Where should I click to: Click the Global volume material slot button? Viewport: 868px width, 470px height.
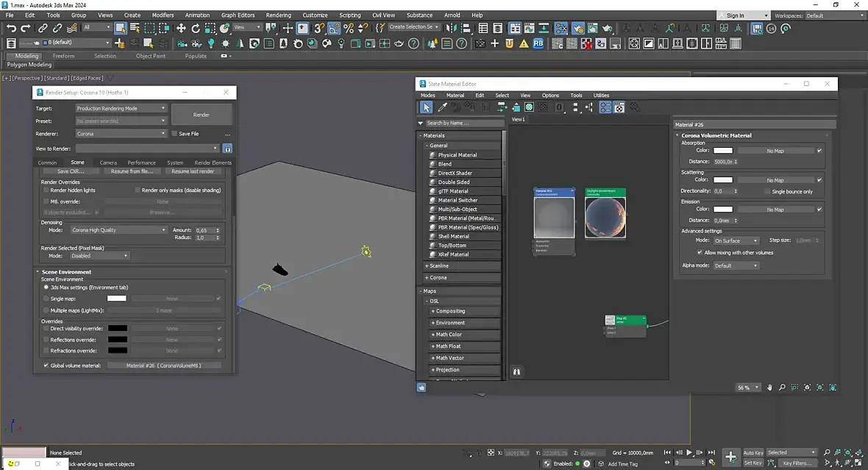tap(163, 365)
